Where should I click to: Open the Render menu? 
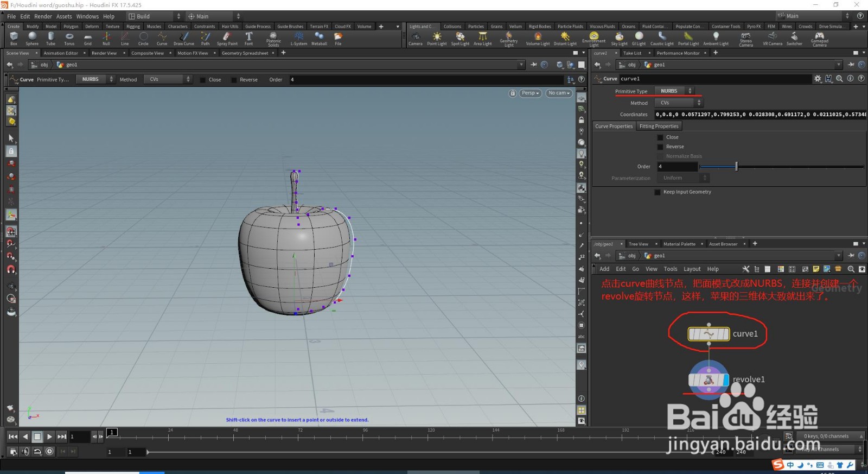click(x=43, y=16)
